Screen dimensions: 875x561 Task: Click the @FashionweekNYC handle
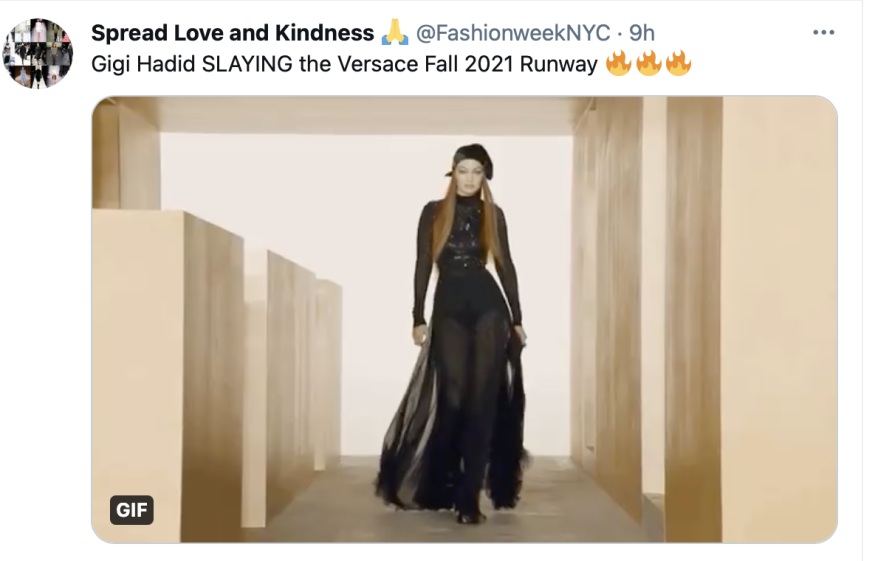tap(513, 33)
